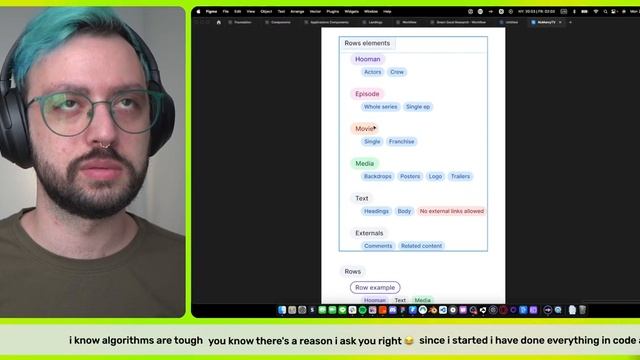The width and height of the screenshot is (640, 360).
Task: Switch to the Landings file tab
Action: click(x=373, y=22)
